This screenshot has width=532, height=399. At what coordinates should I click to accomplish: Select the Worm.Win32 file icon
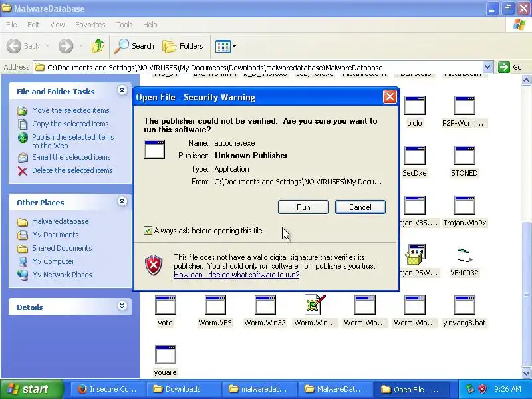[265, 305]
